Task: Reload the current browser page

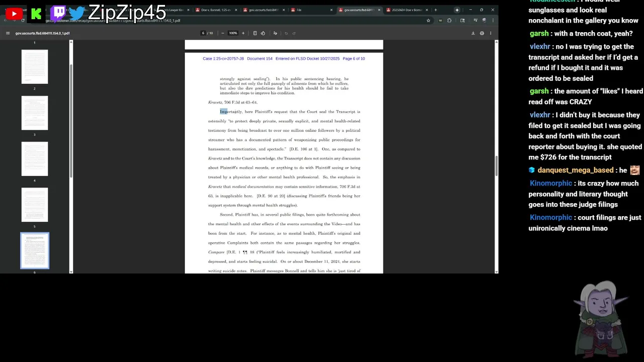Action: 23,21
